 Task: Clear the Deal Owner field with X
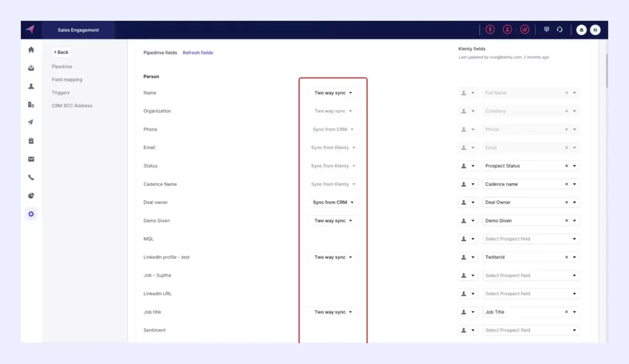566,203
